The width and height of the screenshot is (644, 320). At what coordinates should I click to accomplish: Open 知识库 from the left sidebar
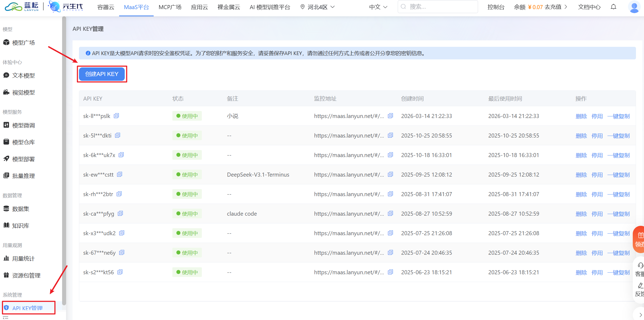tap(20, 225)
